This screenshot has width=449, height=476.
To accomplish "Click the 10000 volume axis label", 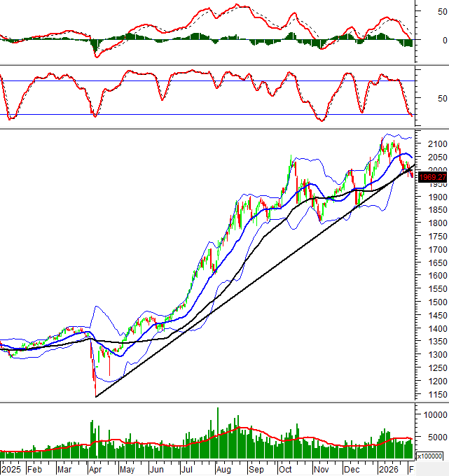I will pos(431,415).
